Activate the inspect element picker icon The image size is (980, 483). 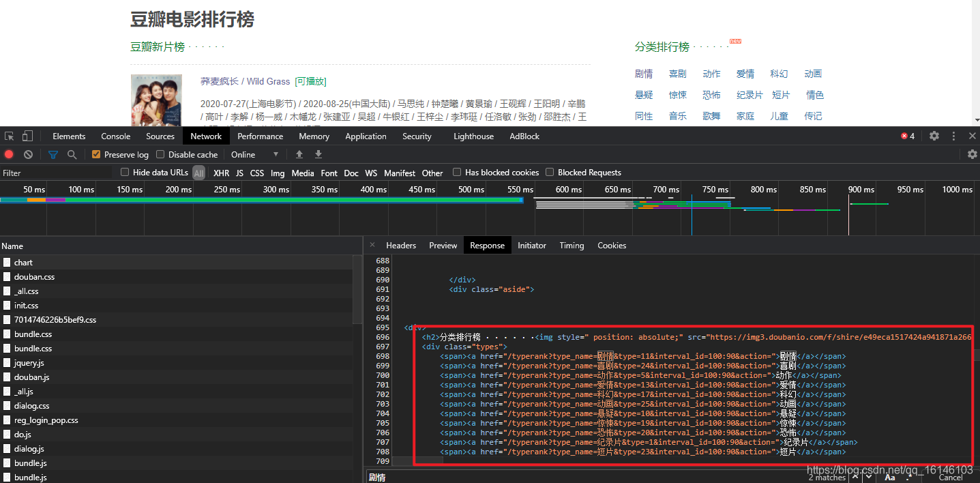(x=10, y=136)
